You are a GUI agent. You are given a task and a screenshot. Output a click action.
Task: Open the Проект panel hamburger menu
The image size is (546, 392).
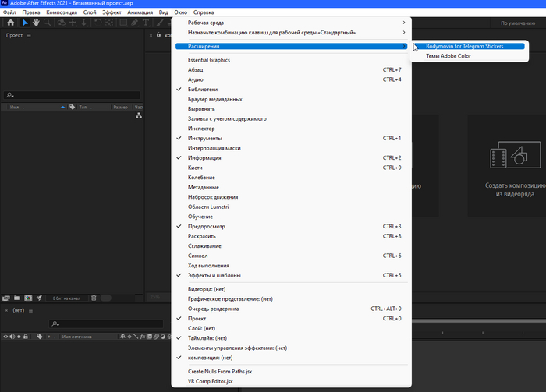[x=30, y=36]
